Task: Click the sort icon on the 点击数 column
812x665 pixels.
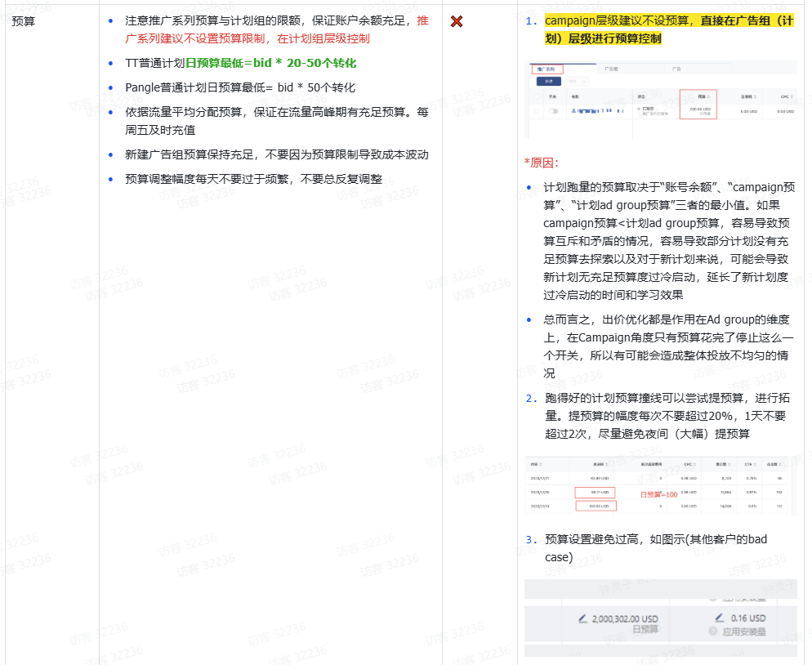Action: (779, 464)
